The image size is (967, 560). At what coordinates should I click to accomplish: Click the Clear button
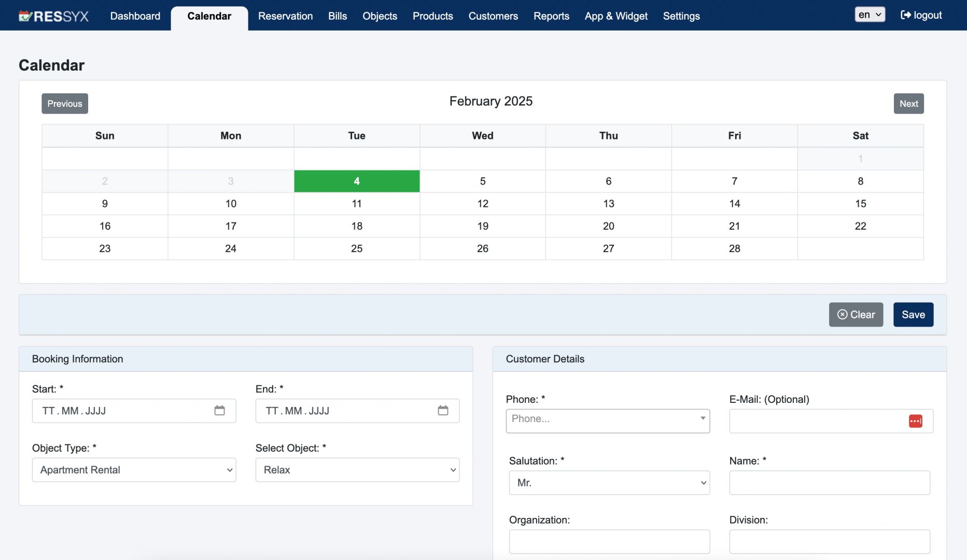tap(856, 315)
